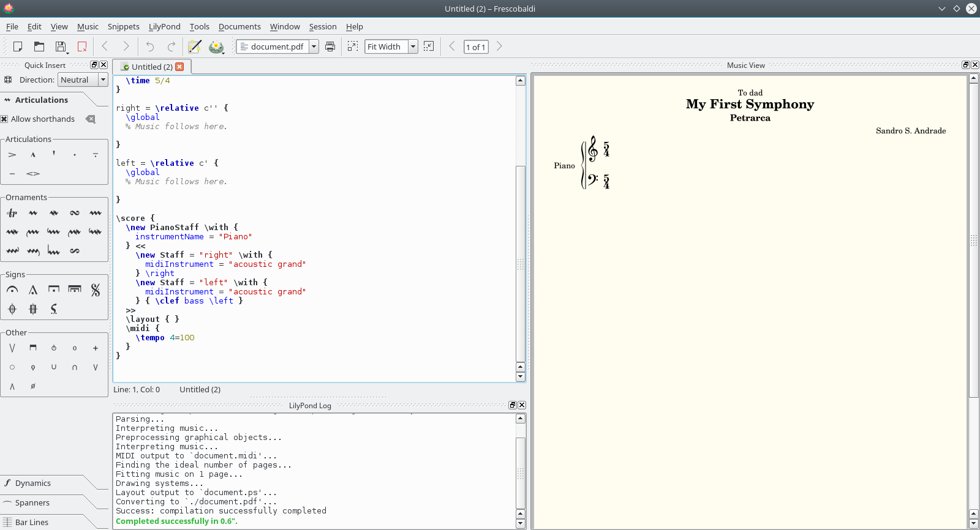Open the LilyPond menu
This screenshot has height=530, width=980.
(165, 26)
